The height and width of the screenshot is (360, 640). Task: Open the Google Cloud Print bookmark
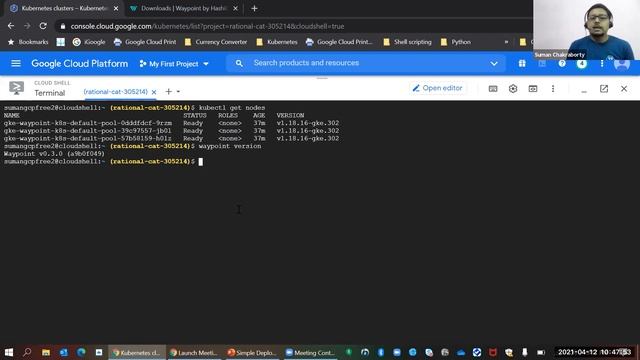[x=145, y=42]
